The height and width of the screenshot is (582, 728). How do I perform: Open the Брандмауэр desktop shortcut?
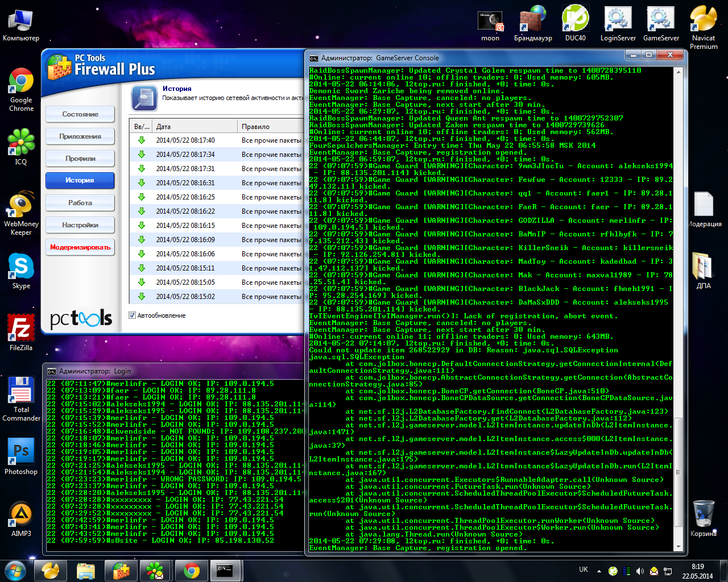pyautogui.click(x=533, y=24)
